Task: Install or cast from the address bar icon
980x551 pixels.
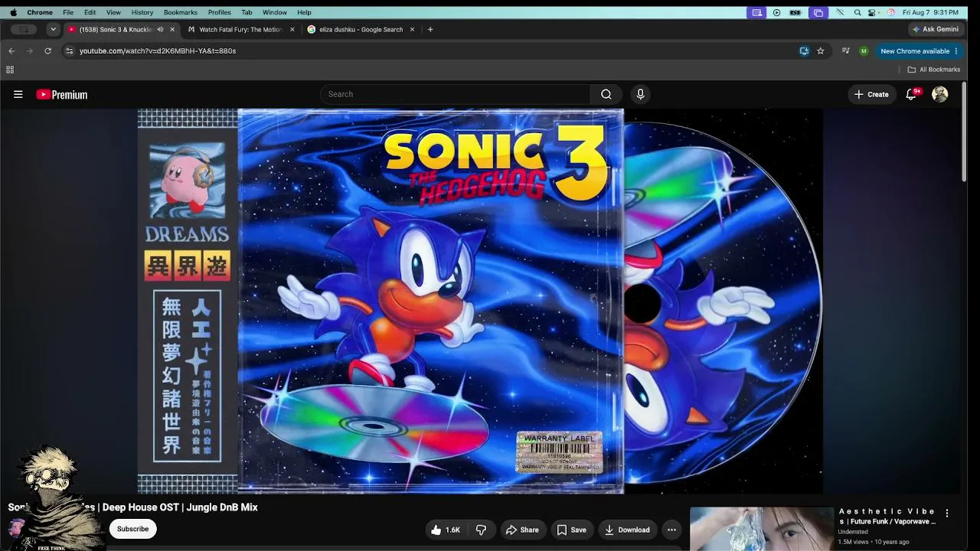Action: 804,51
